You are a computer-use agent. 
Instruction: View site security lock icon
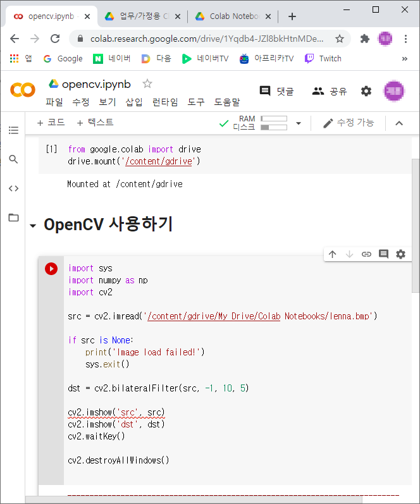(x=80, y=39)
